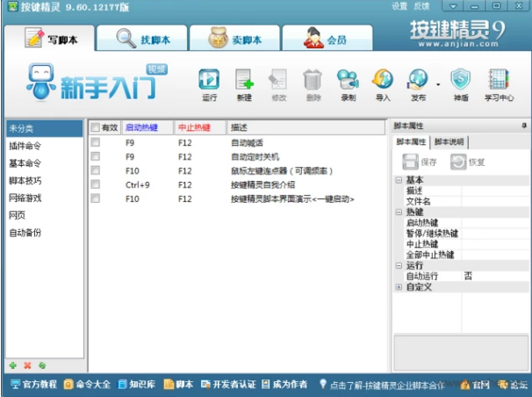The height and width of the screenshot is (397, 532).
Task: Open the 学习中心 icon
Action: (x=499, y=85)
